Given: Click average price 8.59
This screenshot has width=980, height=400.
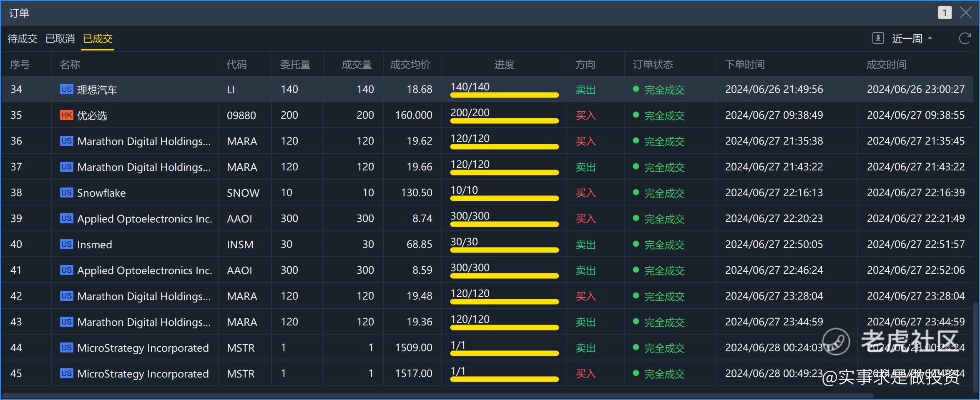Looking at the screenshot, I should tap(422, 270).
